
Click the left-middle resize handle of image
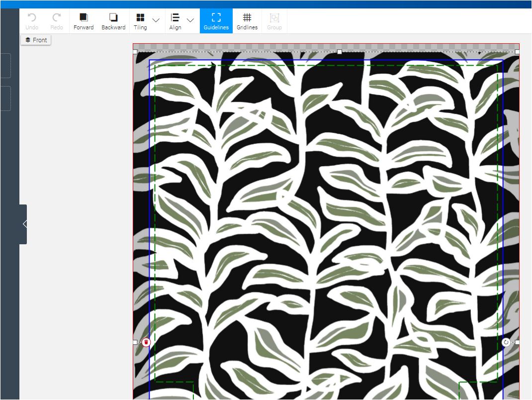pos(135,342)
